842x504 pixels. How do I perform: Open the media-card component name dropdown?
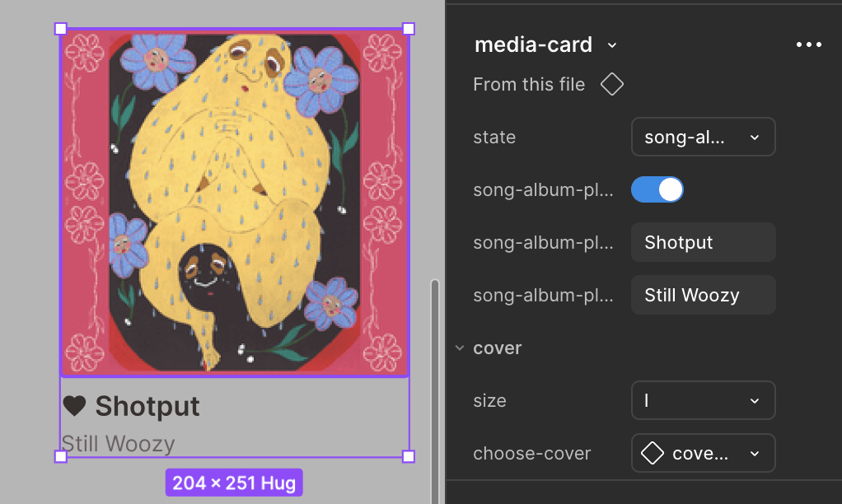(x=612, y=45)
